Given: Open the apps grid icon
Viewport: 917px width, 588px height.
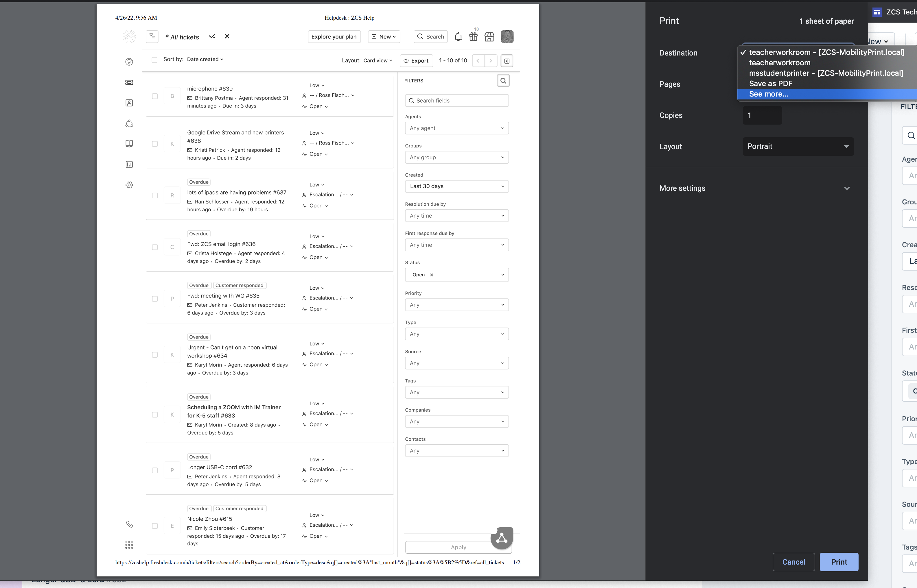Looking at the screenshot, I should click(129, 545).
